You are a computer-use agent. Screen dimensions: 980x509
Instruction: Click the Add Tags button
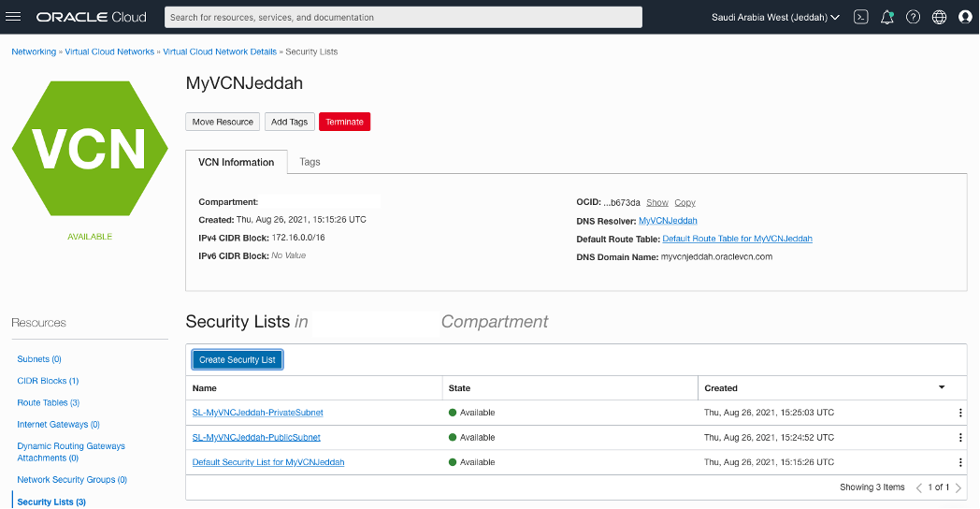289,122
